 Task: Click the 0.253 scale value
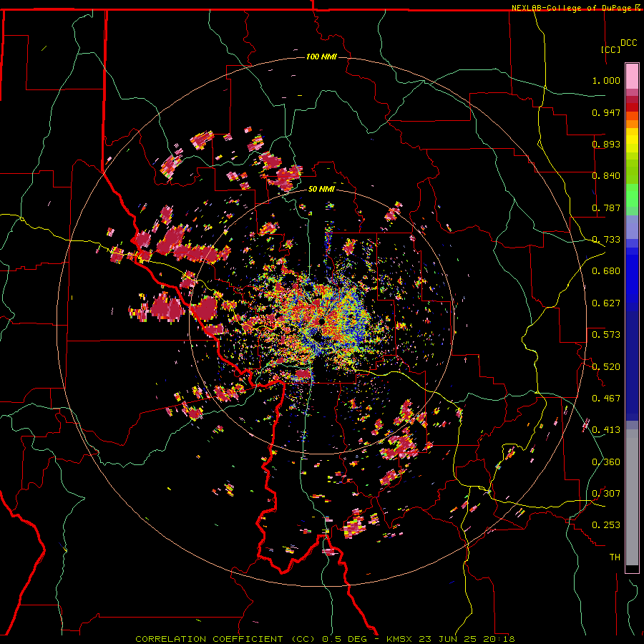coord(606,525)
